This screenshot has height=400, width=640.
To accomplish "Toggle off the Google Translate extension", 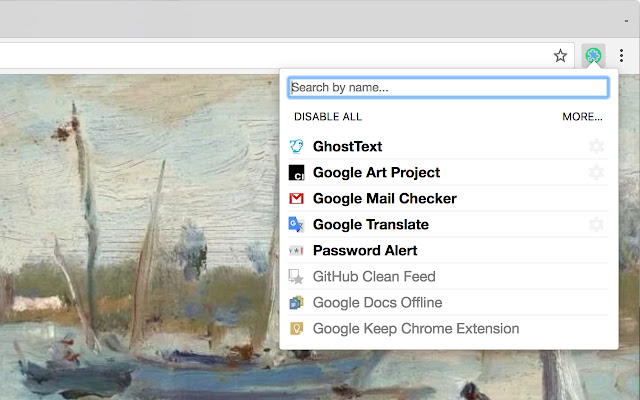I will coord(370,225).
